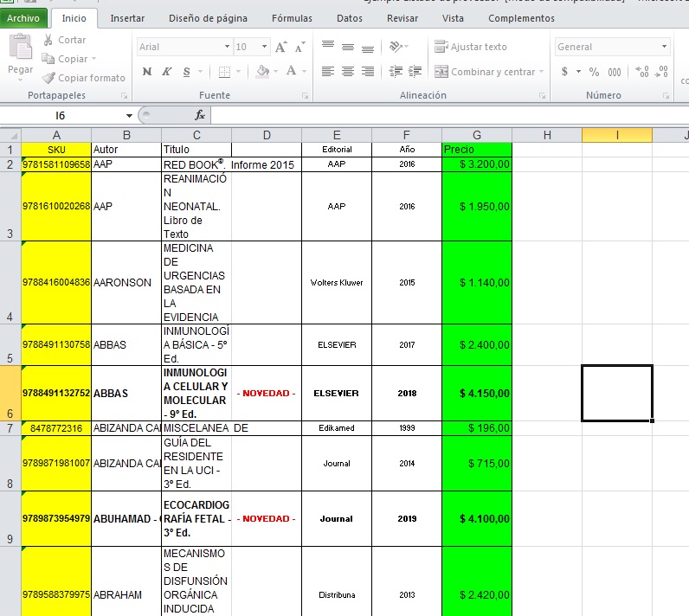Click the font color A icon
689x616 pixels.
click(x=291, y=72)
